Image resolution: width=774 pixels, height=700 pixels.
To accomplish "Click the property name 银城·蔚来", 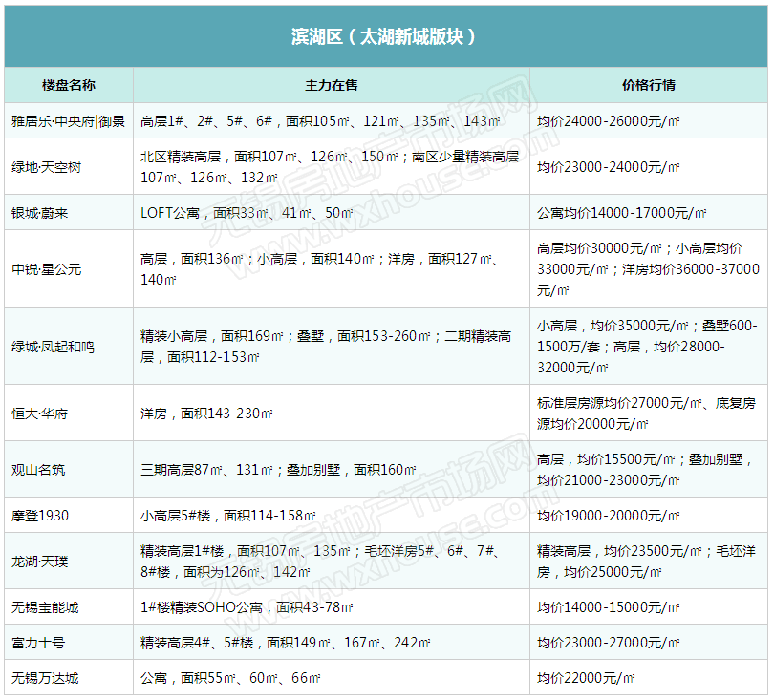I will tap(39, 213).
